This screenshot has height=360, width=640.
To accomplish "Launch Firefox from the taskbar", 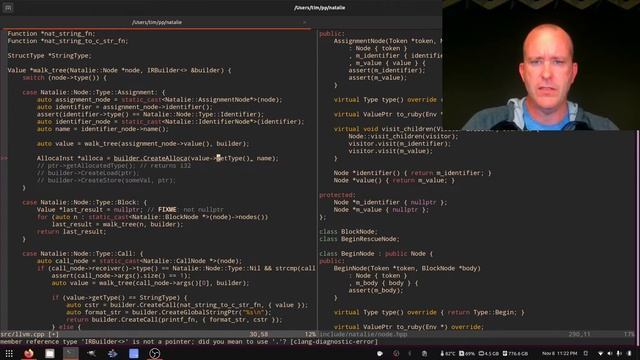I will click(x=29, y=353).
